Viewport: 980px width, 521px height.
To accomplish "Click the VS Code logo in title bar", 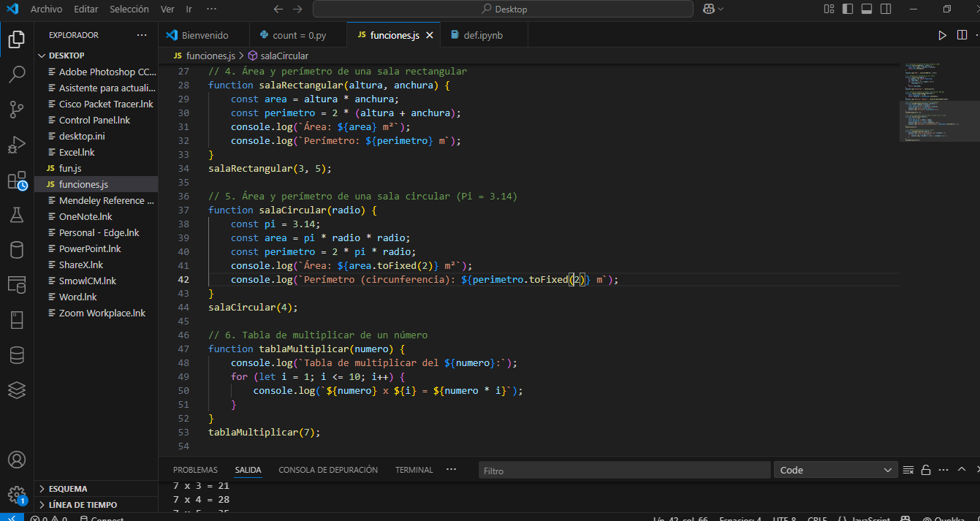I will tap(12, 9).
